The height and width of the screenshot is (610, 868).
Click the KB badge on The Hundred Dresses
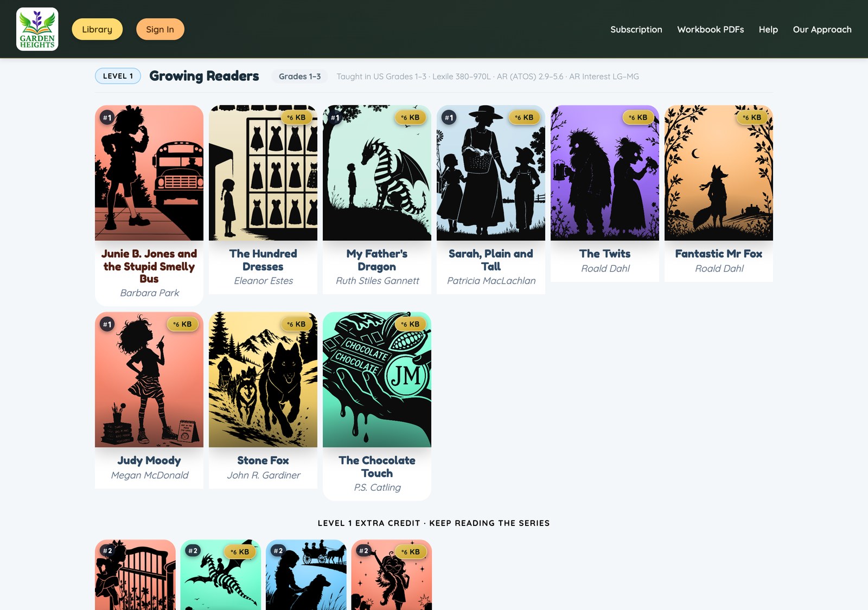point(296,117)
